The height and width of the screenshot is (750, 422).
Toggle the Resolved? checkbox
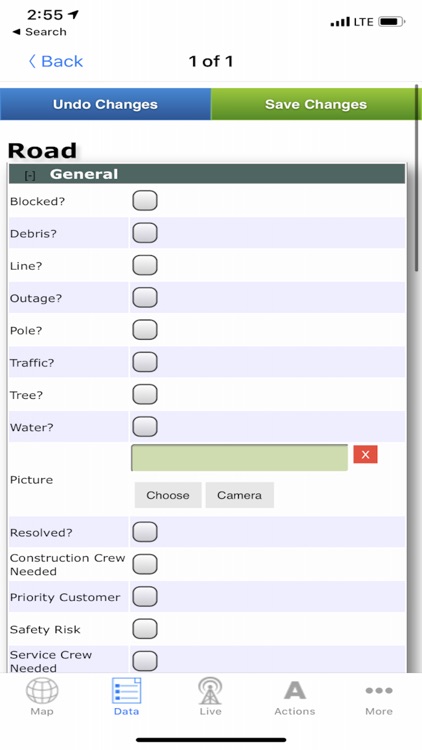pos(145,532)
